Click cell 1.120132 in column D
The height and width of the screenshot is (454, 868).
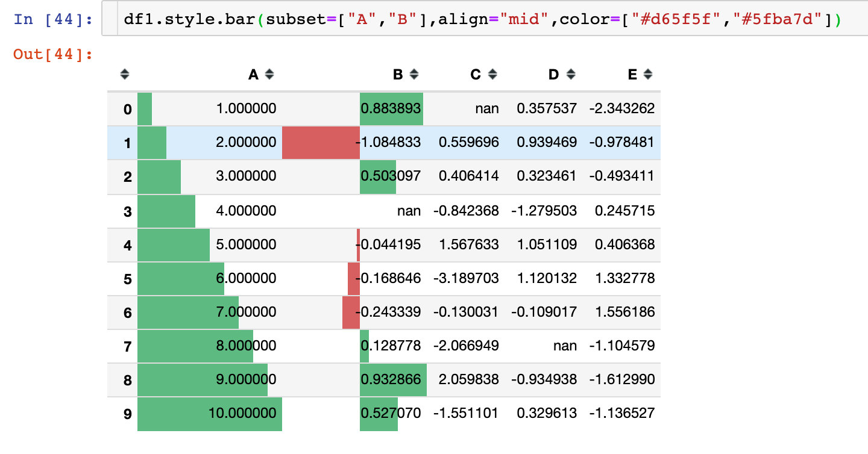[x=547, y=278]
